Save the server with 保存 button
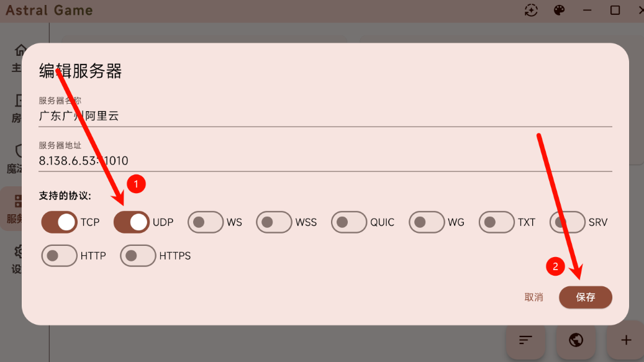 point(585,297)
